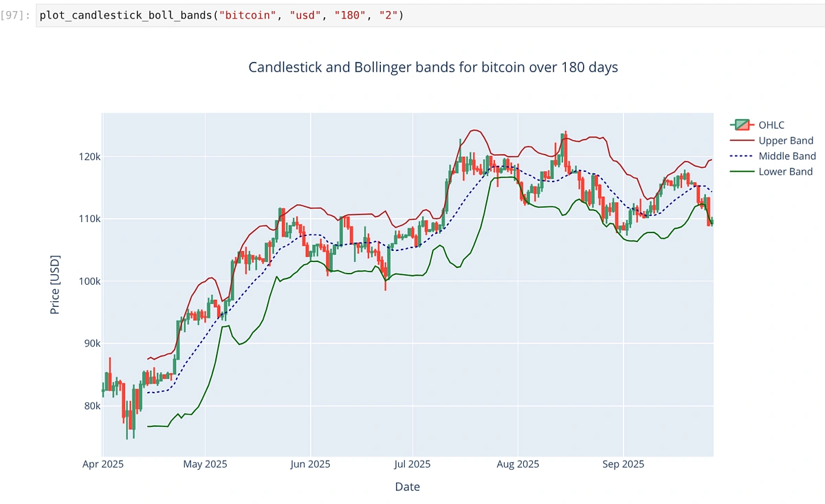The width and height of the screenshot is (825, 504).
Task: Select the cell execution prompt [97]
Action: (x=15, y=15)
